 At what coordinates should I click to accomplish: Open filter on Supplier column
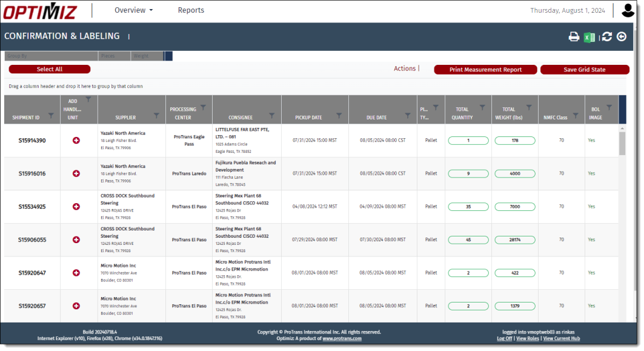pos(157,115)
